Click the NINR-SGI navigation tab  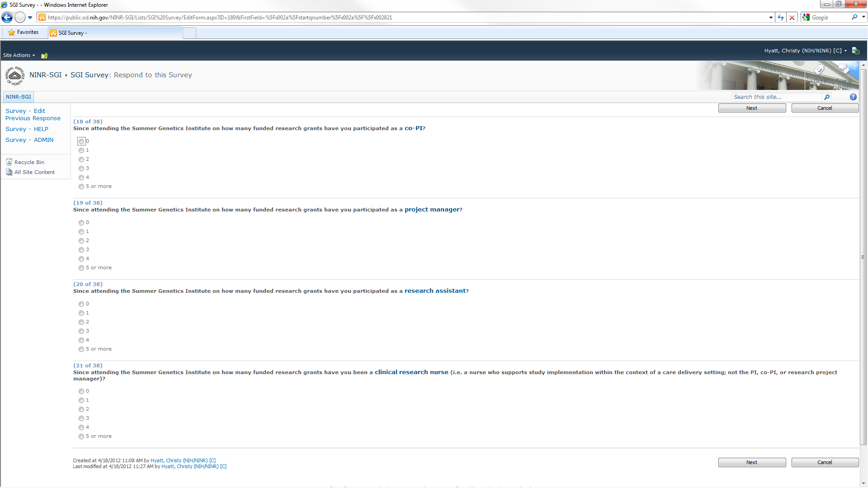coord(19,97)
